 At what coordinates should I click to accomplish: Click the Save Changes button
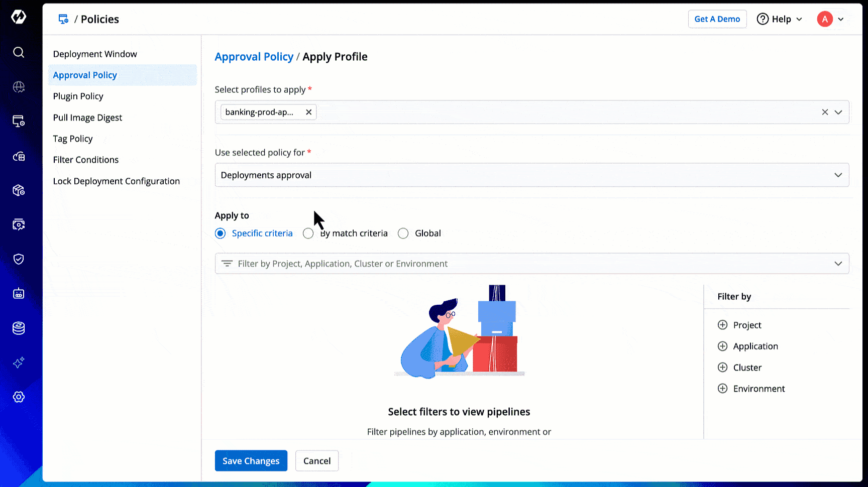pyautogui.click(x=251, y=461)
